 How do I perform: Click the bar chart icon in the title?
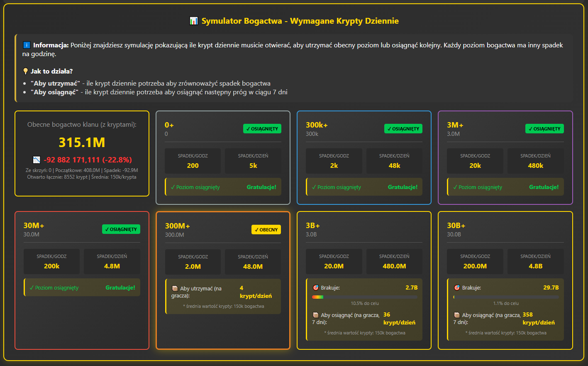pos(194,20)
